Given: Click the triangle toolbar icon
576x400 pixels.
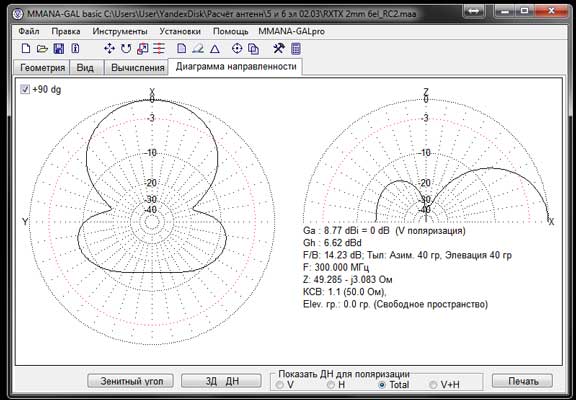Looking at the screenshot, I should click(215, 48).
